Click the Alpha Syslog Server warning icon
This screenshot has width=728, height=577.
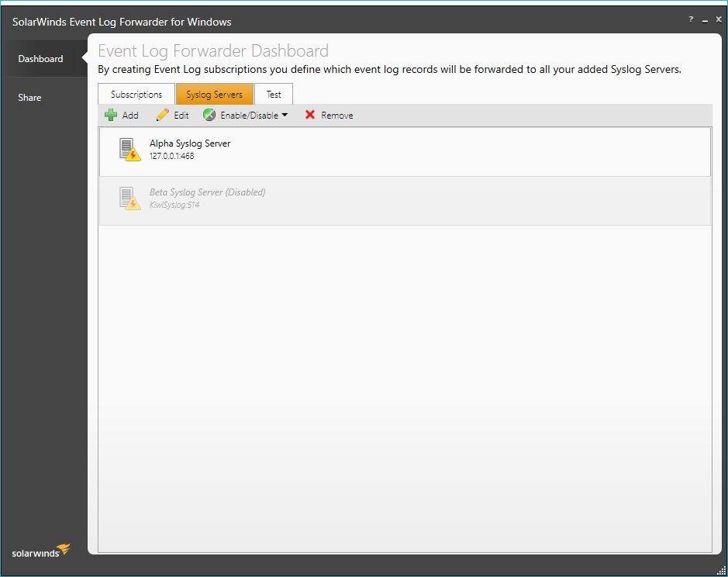[x=129, y=150]
